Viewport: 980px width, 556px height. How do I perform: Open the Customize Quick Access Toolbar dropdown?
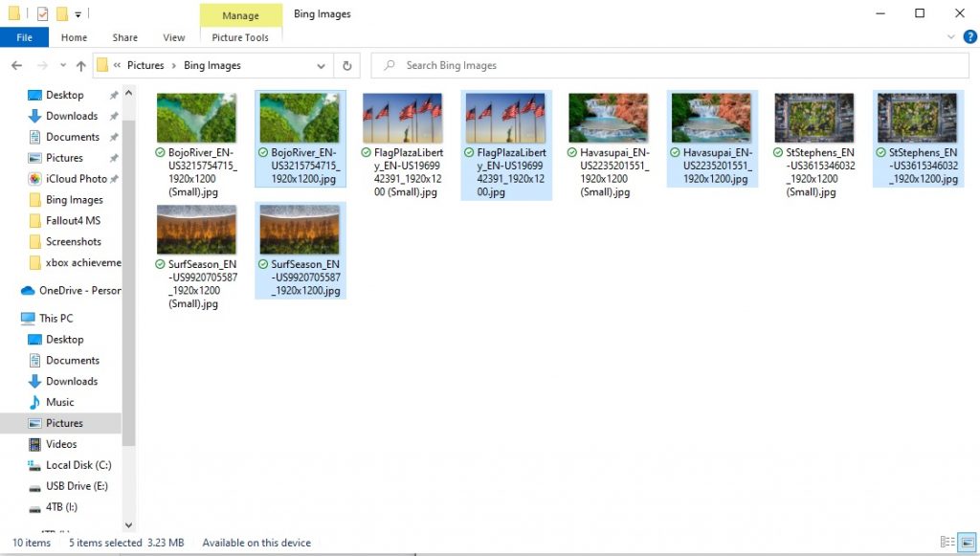point(78,13)
